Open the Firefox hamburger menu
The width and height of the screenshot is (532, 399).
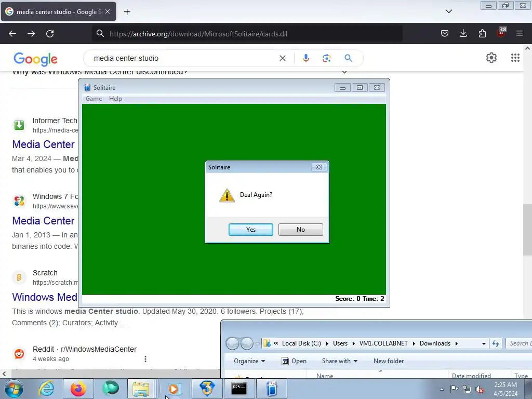pos(520,33)
